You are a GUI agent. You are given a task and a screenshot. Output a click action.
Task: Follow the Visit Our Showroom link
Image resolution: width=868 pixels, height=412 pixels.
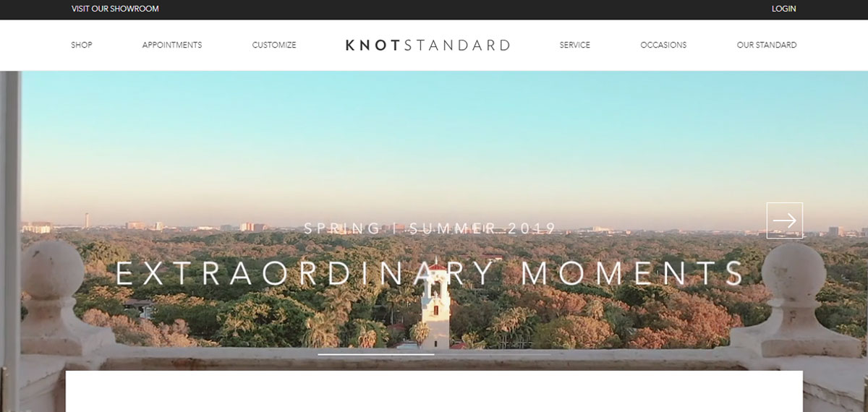tap(115, 9)
